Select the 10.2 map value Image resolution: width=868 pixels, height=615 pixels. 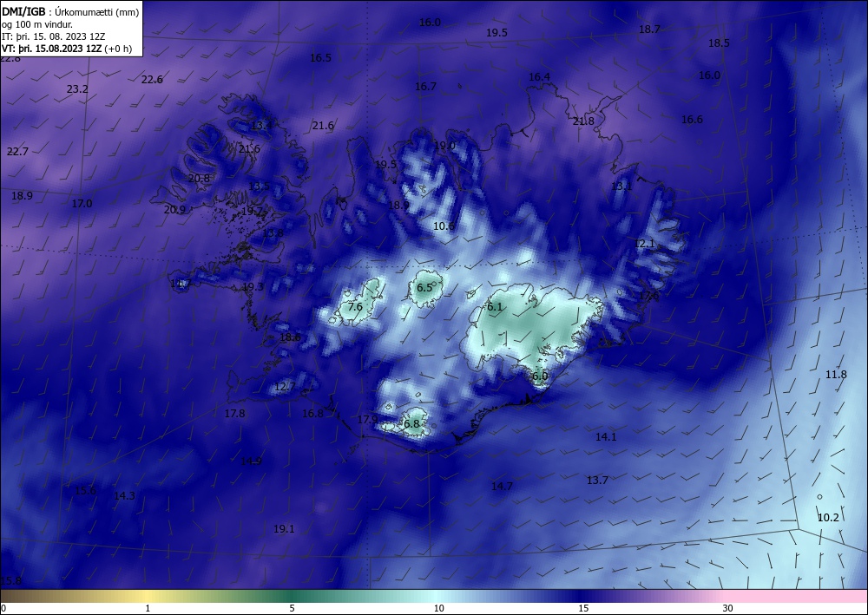(828, 518)
